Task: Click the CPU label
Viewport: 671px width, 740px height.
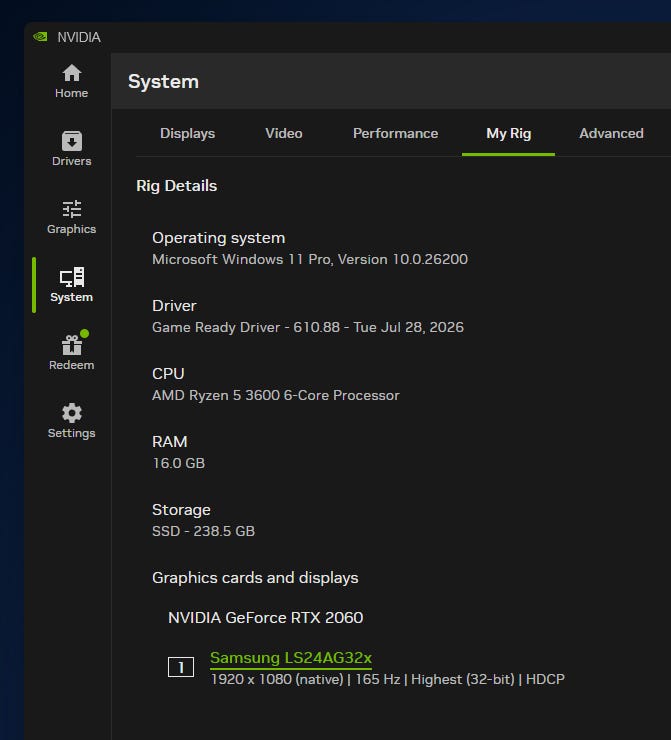Action: click(168, 374)
